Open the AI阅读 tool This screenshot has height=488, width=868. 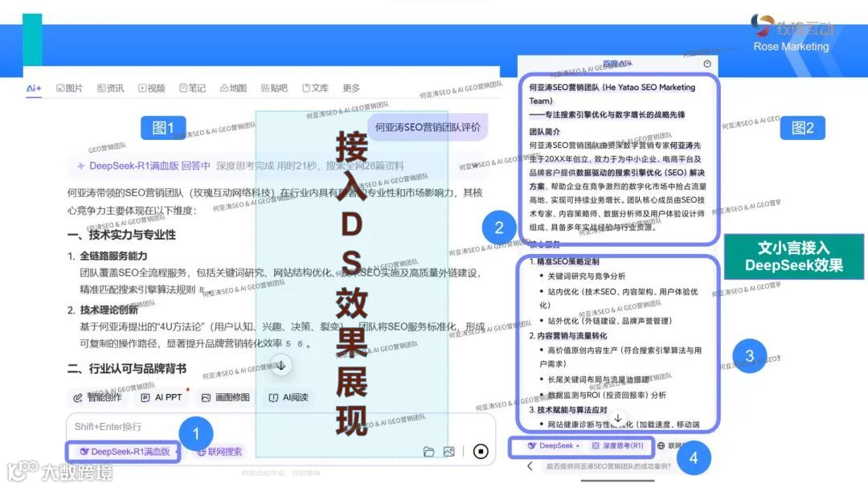pos(289,398)
